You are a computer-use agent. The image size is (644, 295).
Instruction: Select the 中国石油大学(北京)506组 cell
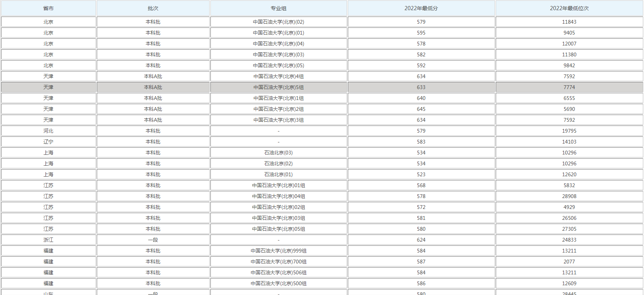pos(279,272)
